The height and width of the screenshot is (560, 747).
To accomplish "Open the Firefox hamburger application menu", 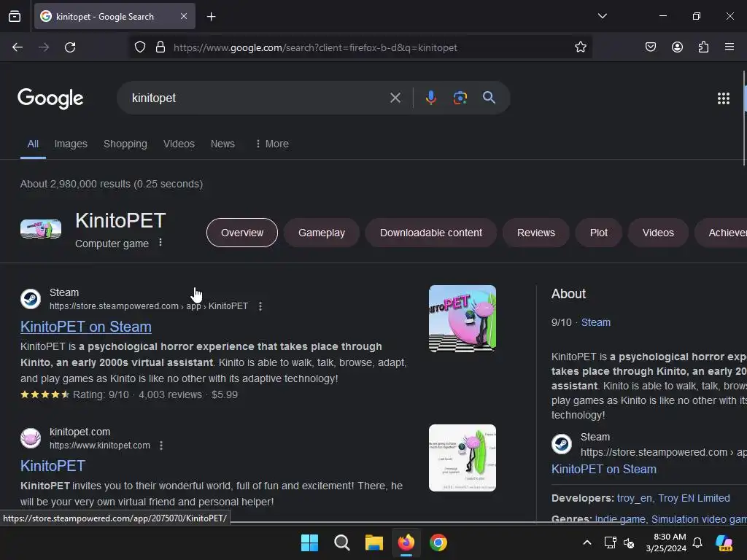I will (x=729, y=47).
